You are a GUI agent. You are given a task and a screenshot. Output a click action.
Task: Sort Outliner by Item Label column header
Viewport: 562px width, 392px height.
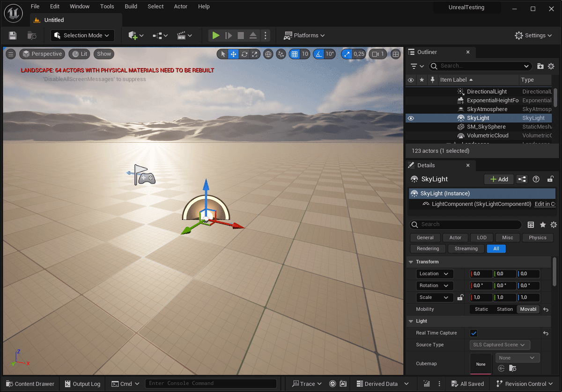pyautogui.click(x=479, y=80)
